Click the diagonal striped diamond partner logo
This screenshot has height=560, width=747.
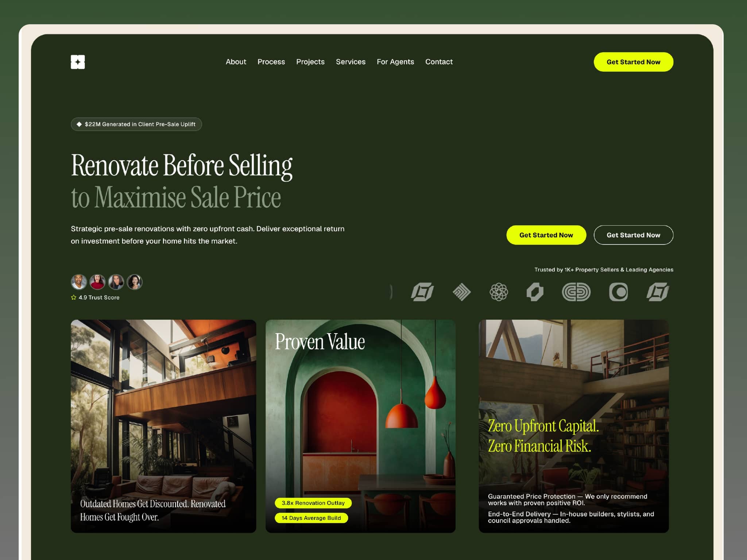tap(462, 292)
